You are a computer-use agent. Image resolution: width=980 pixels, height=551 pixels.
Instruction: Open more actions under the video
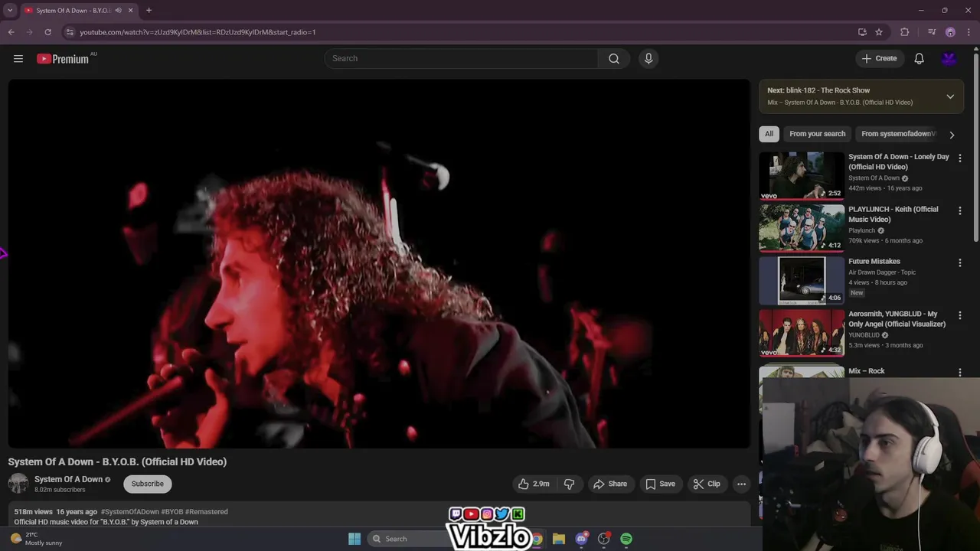(741, 484)
